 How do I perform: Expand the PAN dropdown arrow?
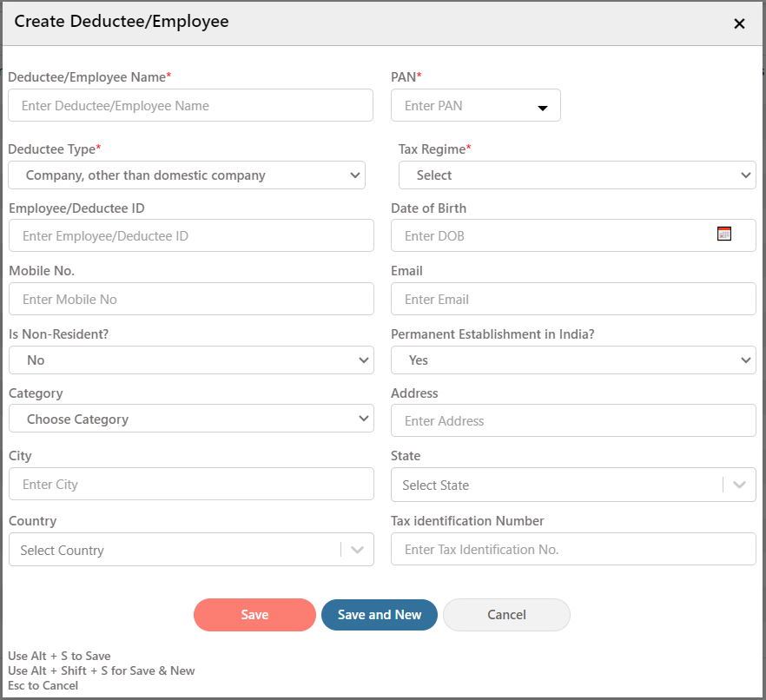pos(542,108)
